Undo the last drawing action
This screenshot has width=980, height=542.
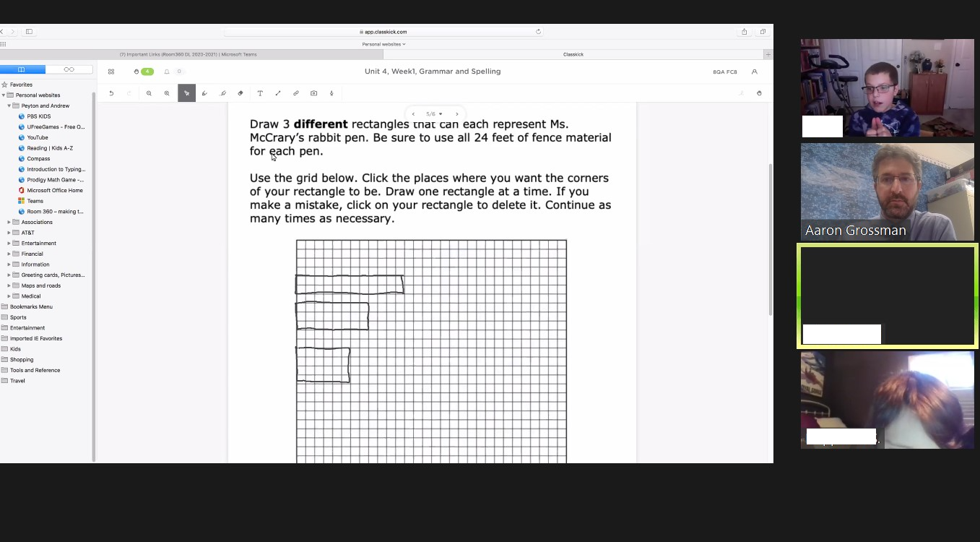pos(111,93)
